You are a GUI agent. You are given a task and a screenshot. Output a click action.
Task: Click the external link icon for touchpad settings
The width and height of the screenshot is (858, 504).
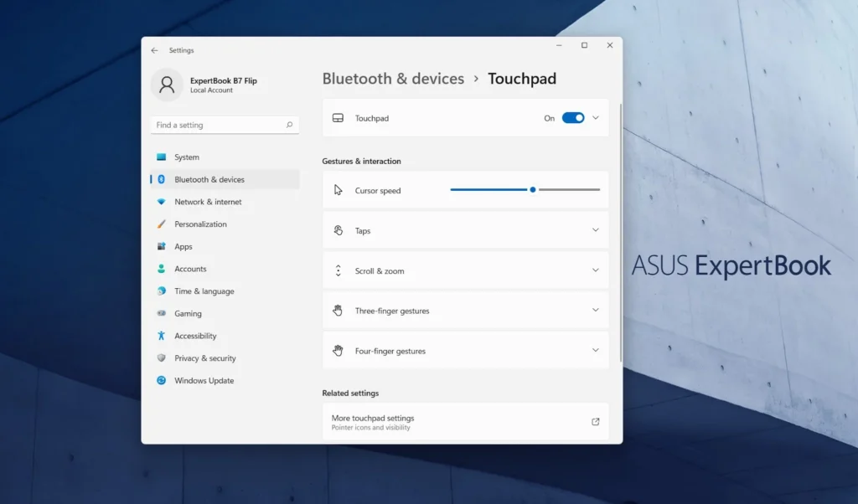pyautogui.click(x=596, y=421)
